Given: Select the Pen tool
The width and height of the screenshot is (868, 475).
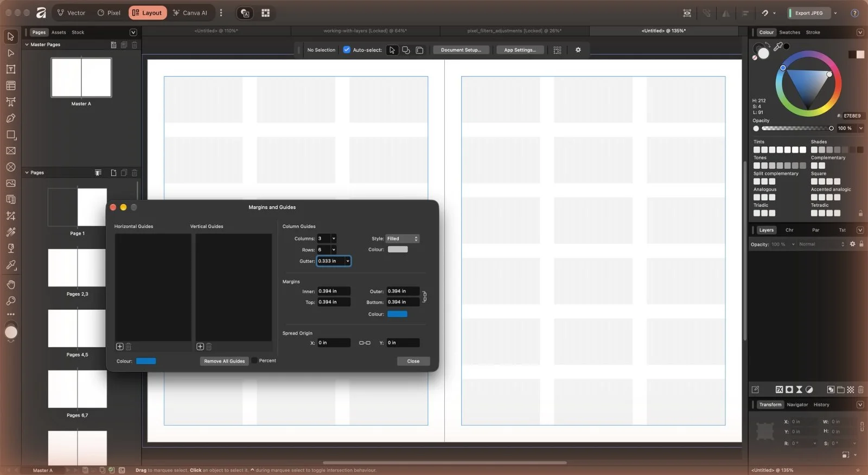Looking at the screenshot, I should click(10, 118).
